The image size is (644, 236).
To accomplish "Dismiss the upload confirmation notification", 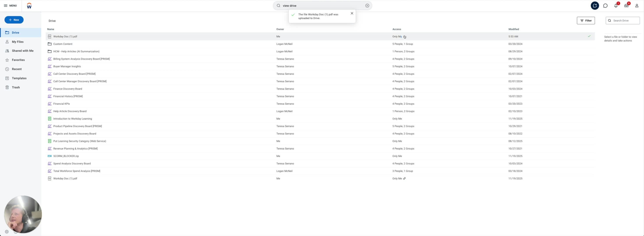I will pos(352,13).
